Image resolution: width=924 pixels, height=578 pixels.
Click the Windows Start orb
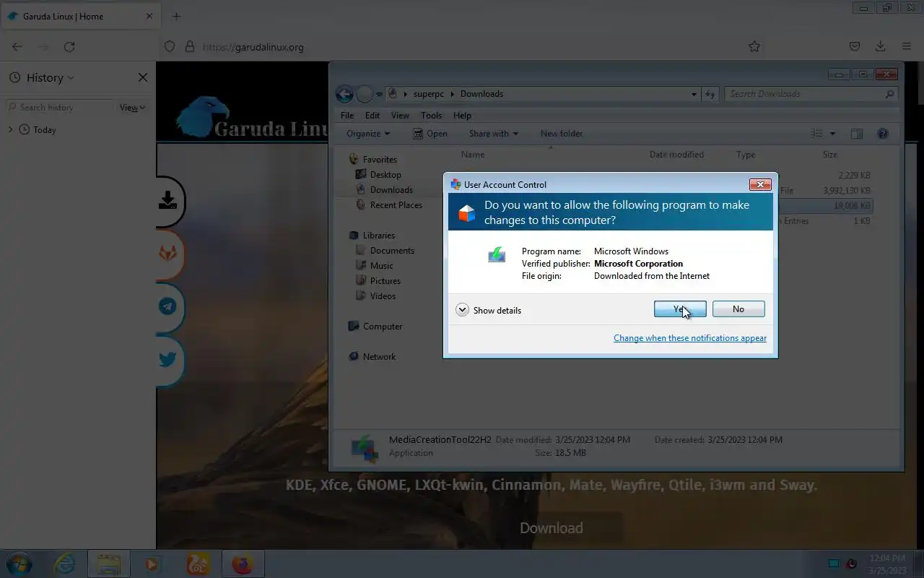tap(19, 564)
